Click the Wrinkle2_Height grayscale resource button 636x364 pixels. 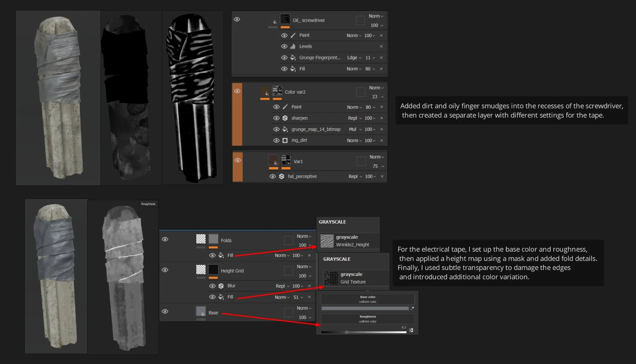click(x=349, y=241)
